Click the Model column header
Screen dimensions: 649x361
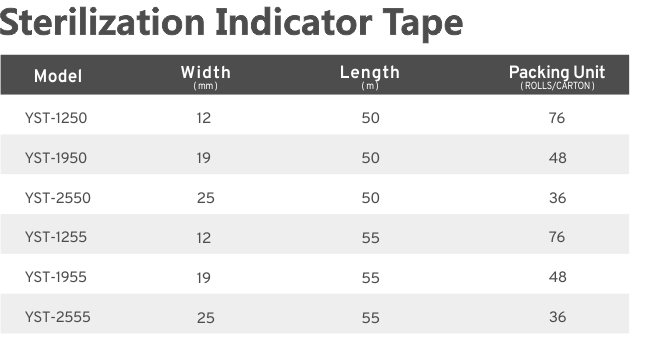58,76
